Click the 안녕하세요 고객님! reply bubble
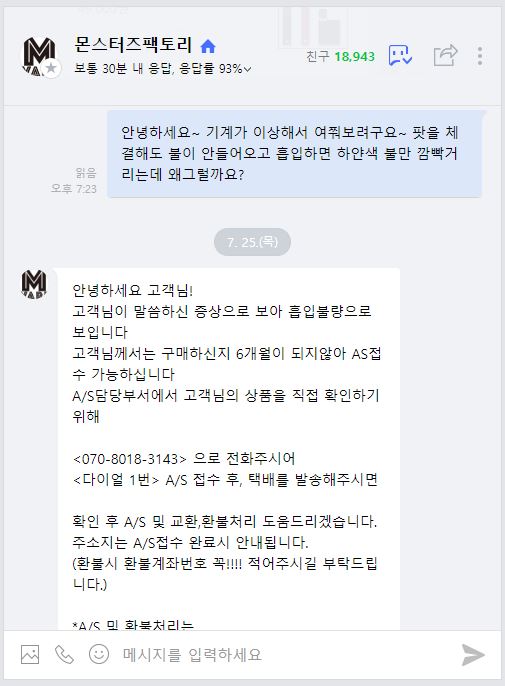Image resolution: width=505 pixels, height=686 pixels. pyautogui.click(x=229, y=448)
